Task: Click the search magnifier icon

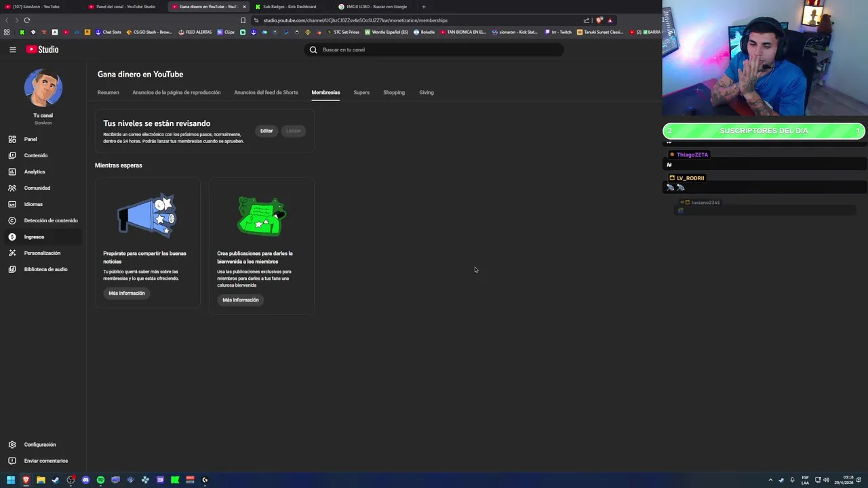Action: click(x=313, y=49)
